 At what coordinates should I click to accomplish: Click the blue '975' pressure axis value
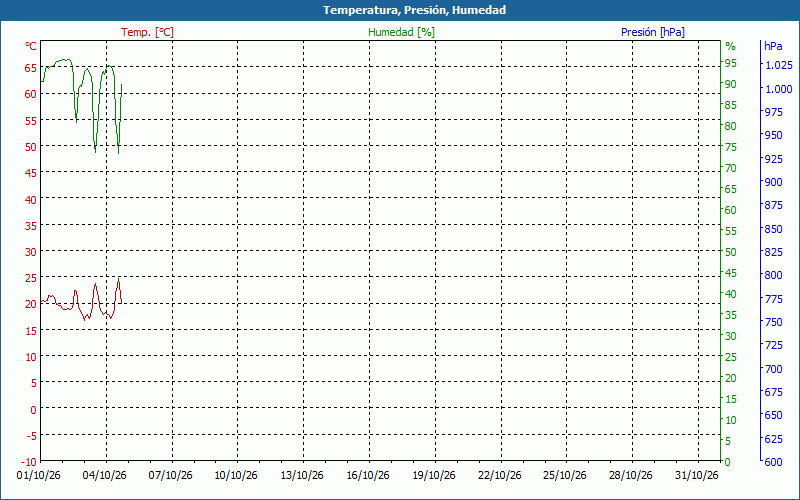pos(773,112)
